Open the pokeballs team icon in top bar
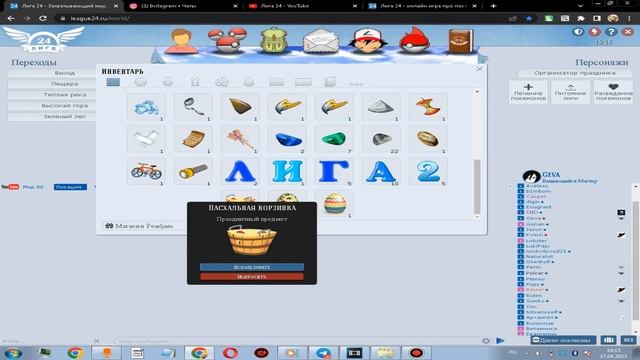Image resolution: width=640 pixels, height=360 pixels. (227, 40)
